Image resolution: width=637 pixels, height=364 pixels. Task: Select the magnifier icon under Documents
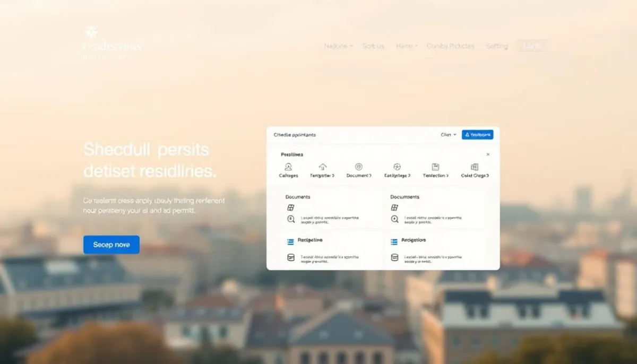(x=290, y=219)
